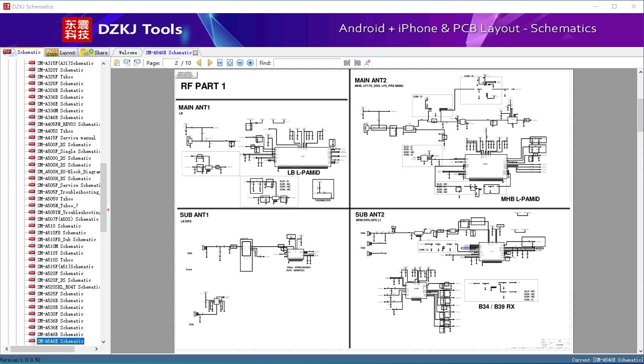
Task: Click the page number input field
Action: pyautogui.click(x=171, y=63)
